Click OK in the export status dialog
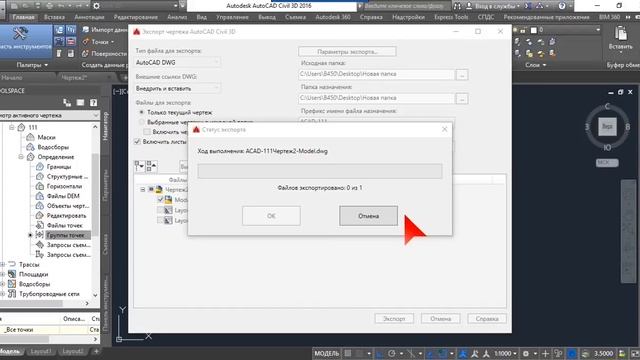 271,216
